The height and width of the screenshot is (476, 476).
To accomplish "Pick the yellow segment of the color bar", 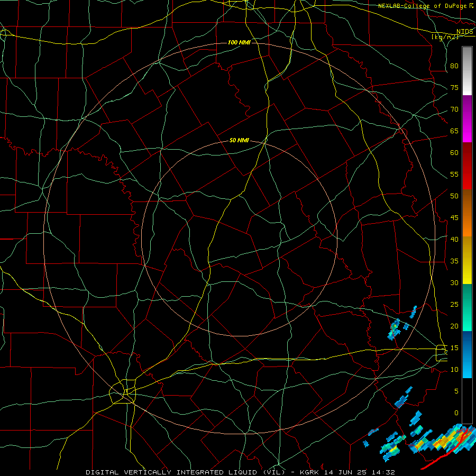I will coord(467,260).
